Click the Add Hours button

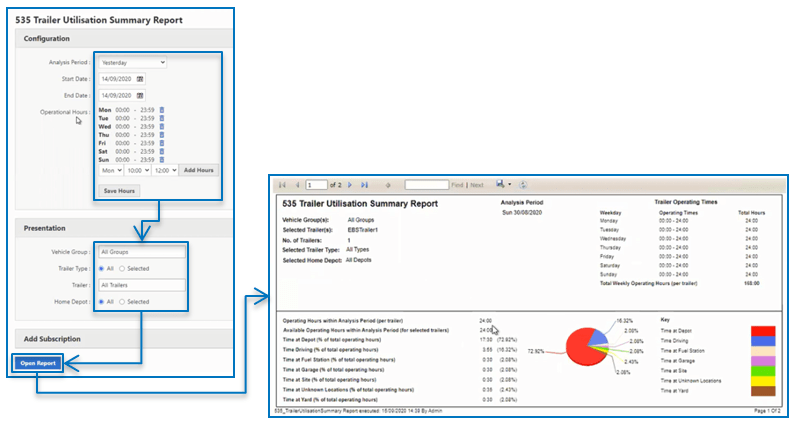coord(199,170)
